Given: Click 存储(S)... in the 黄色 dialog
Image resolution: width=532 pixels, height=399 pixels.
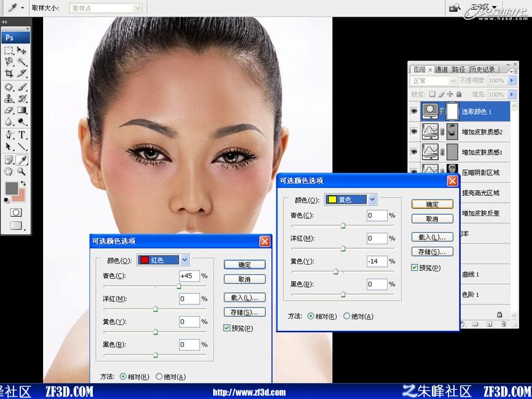Looking at the screenshot, I should click(432, 252).
